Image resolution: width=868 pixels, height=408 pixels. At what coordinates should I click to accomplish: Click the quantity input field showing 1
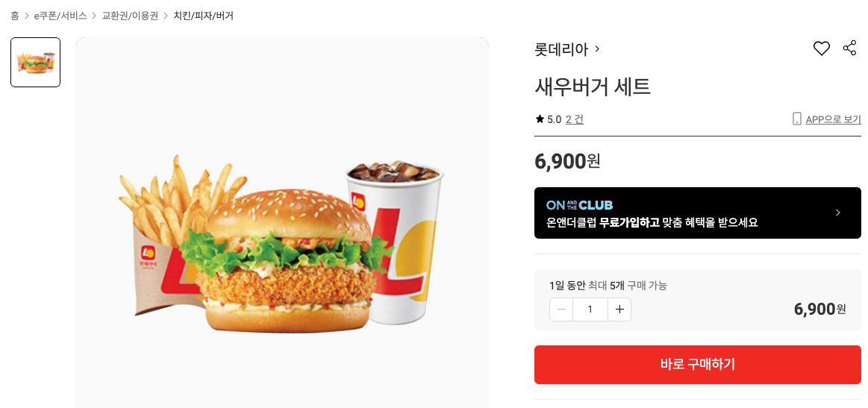pos(590,310)
